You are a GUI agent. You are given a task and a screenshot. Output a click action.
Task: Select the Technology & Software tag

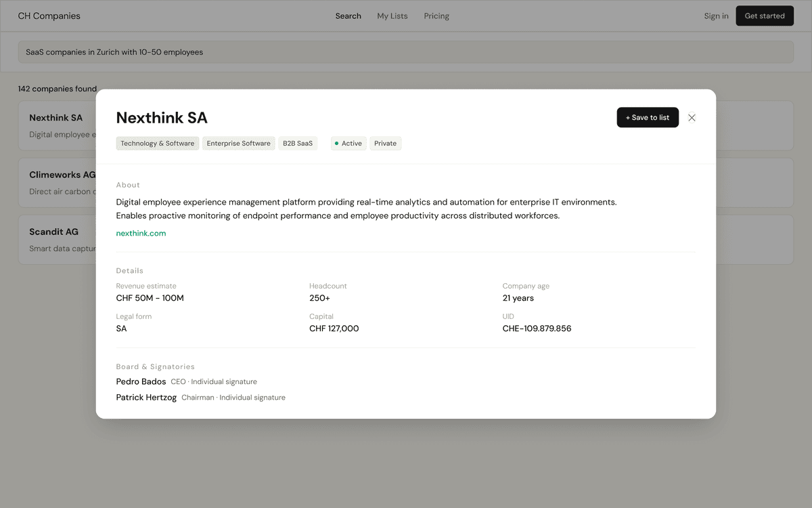(x=158, y=144)
